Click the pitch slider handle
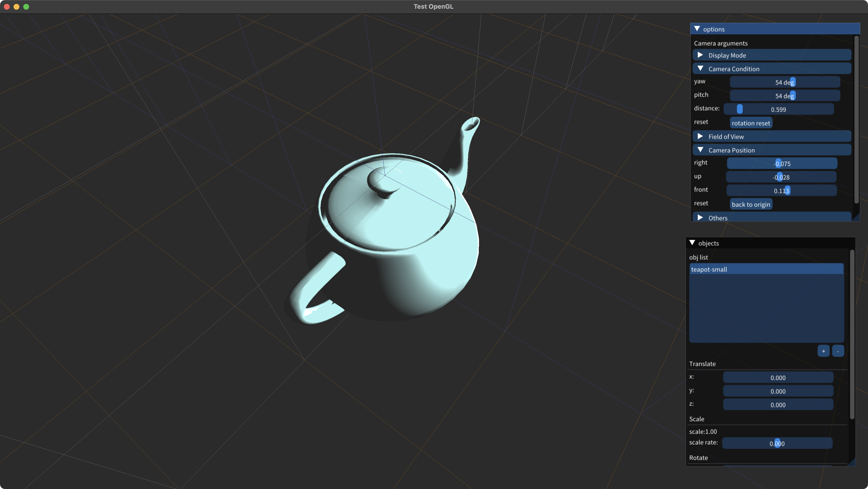 pos(792,96)
